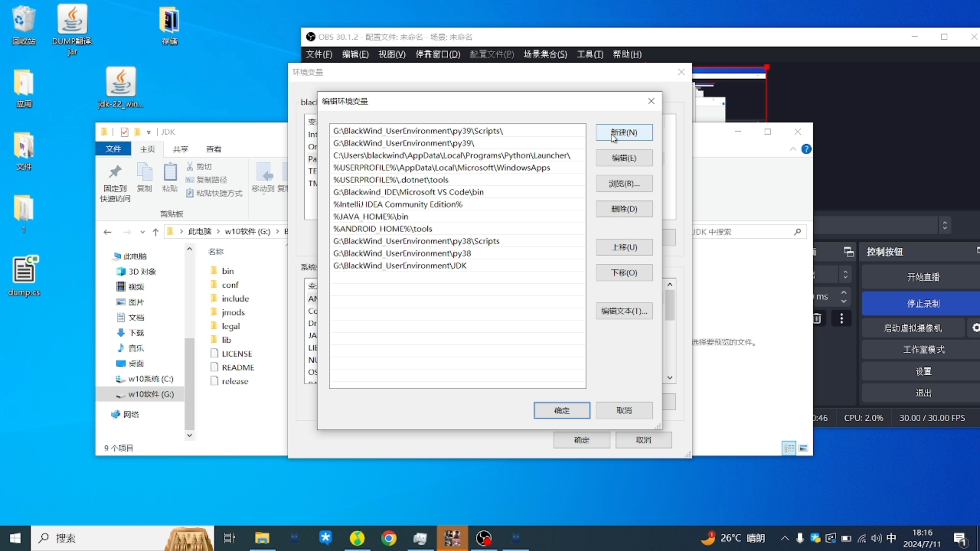Open jdk-22_win installer desktop icon
The height and width of the screenshot is (551, 980).
click(x=120, y=87)
